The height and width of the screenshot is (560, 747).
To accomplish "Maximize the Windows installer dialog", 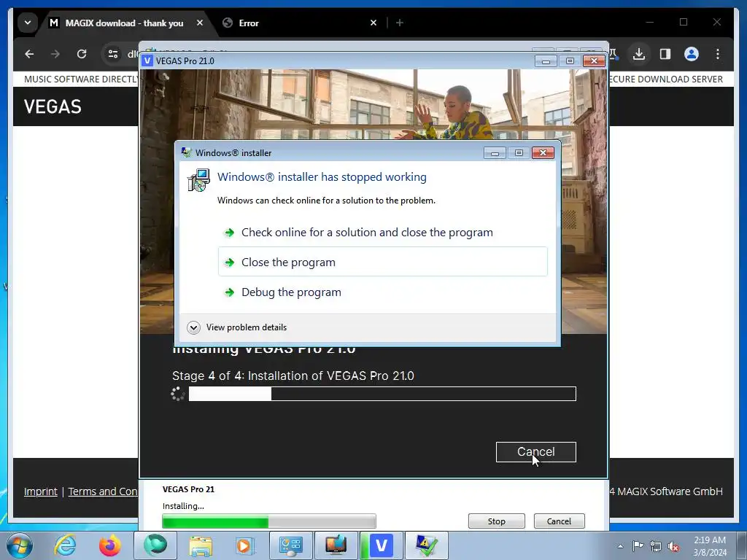I will [x=519, y=153].
